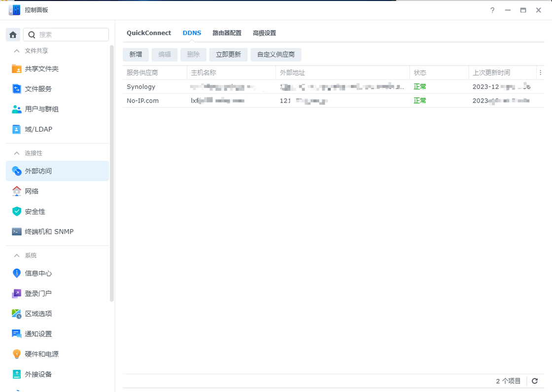Screen dimensions: 552x392
Task: Select the 用户与群组 users icon
Action: coord(17,109)
